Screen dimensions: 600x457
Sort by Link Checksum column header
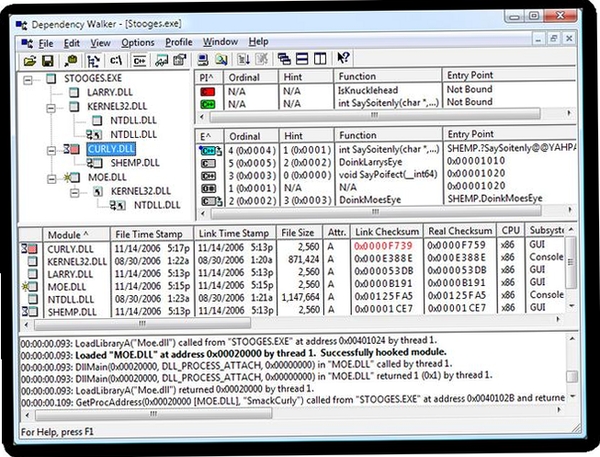pos(386,232)
